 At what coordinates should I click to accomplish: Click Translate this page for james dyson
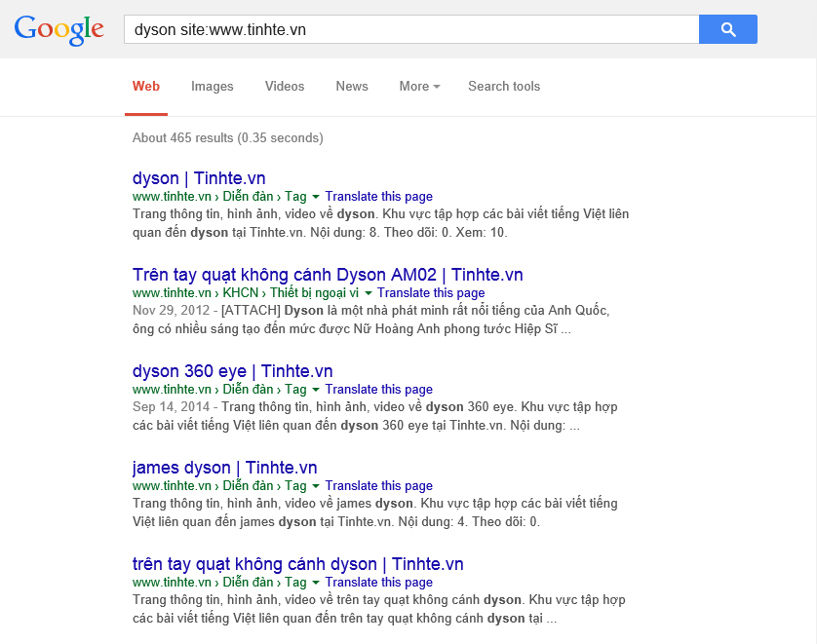pyautogui.click(x=378, y=485)
